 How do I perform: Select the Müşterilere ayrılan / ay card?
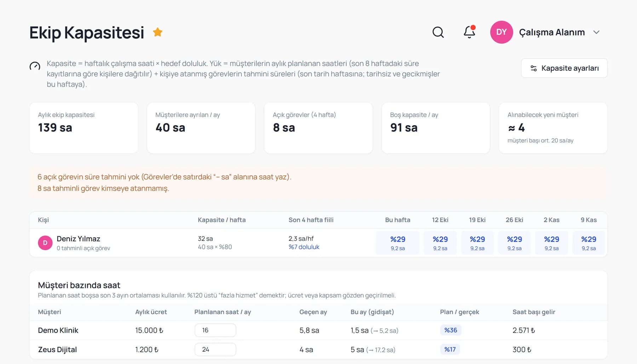point(201,128)
